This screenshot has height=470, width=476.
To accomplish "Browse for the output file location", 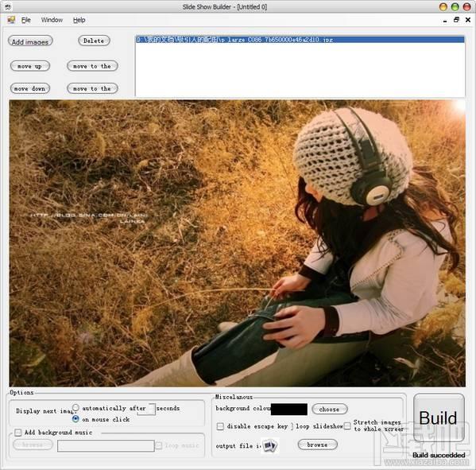I will (x=317, y=445).
